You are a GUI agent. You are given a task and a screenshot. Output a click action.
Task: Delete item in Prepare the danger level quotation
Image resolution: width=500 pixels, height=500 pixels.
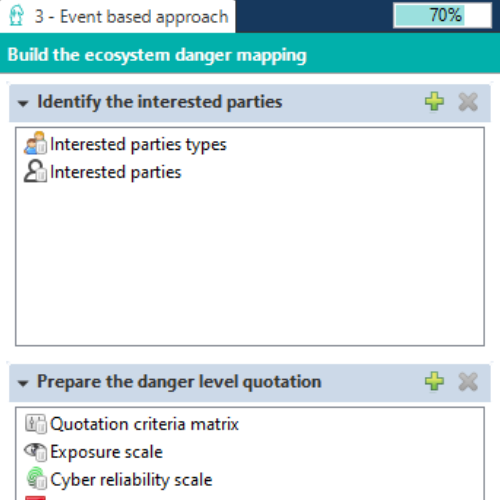coord(468,381)
